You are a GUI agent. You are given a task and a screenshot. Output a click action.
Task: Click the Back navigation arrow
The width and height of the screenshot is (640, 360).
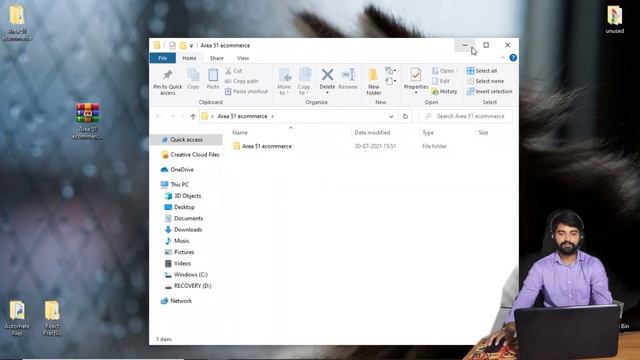(x=159, y=116)
